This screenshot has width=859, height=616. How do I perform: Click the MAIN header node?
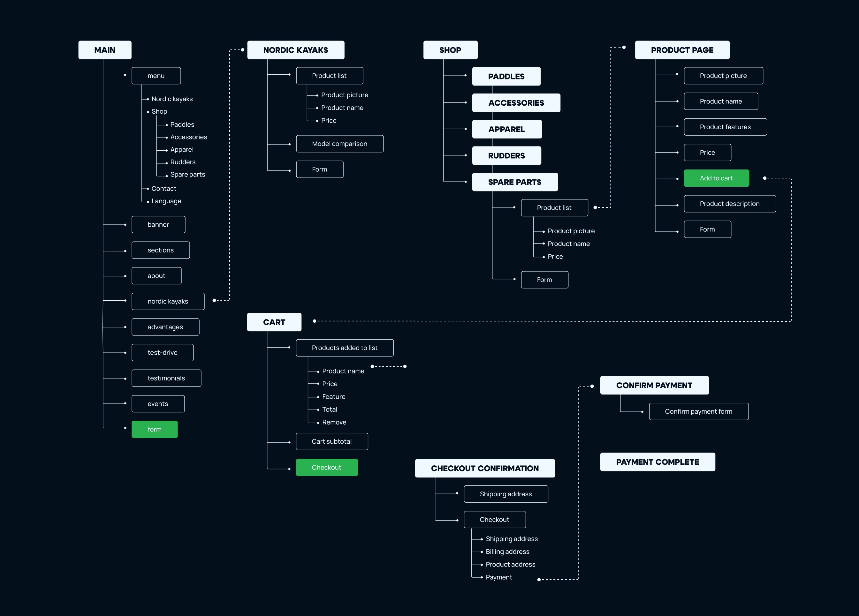click(x=105, y=50)
